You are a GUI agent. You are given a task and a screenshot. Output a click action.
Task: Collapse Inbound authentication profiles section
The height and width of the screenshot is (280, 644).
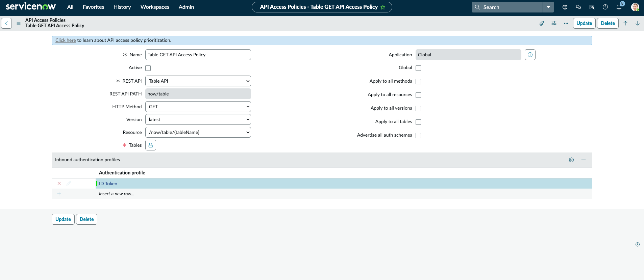(584, 160)
